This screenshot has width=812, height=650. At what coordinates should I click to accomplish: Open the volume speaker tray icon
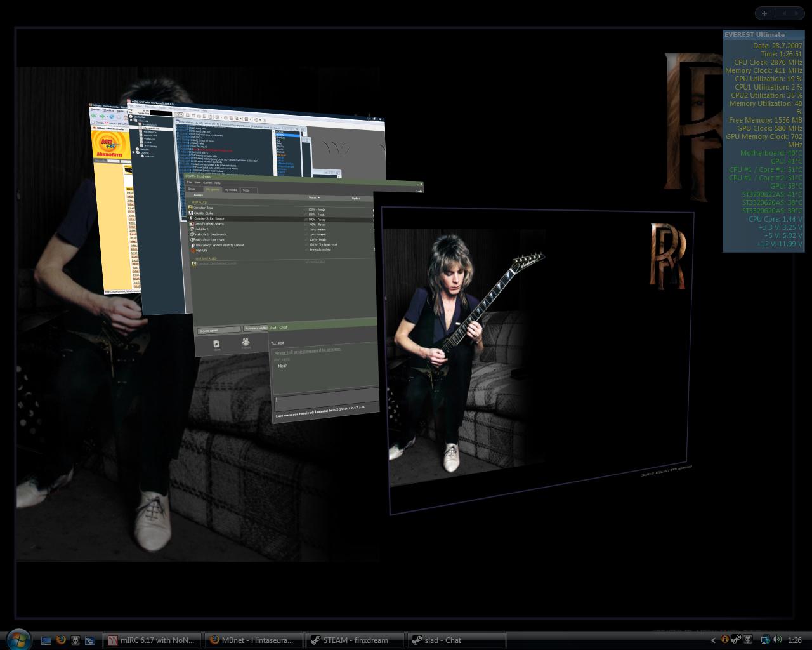point(777,640)
